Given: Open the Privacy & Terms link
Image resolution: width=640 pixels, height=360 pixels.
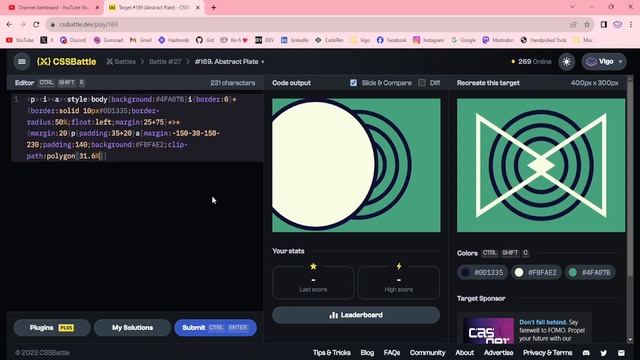Looking at the screenshot, I should pyautogui.click(x=547, y=353).
